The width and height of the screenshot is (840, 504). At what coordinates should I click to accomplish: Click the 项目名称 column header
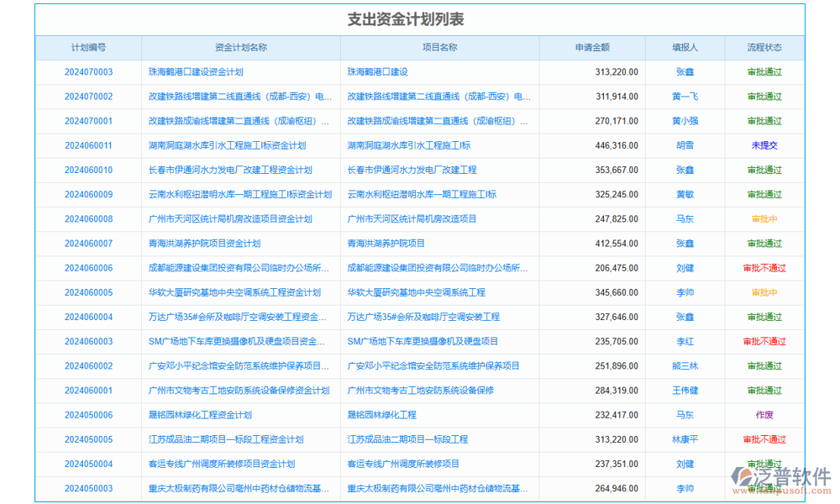click(439, 47)
